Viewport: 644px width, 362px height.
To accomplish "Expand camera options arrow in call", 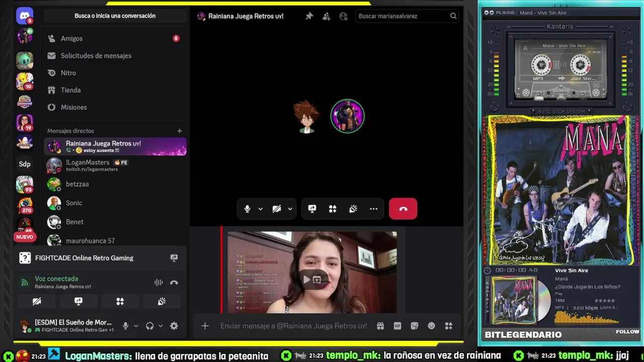I will [x=290, y=209].
